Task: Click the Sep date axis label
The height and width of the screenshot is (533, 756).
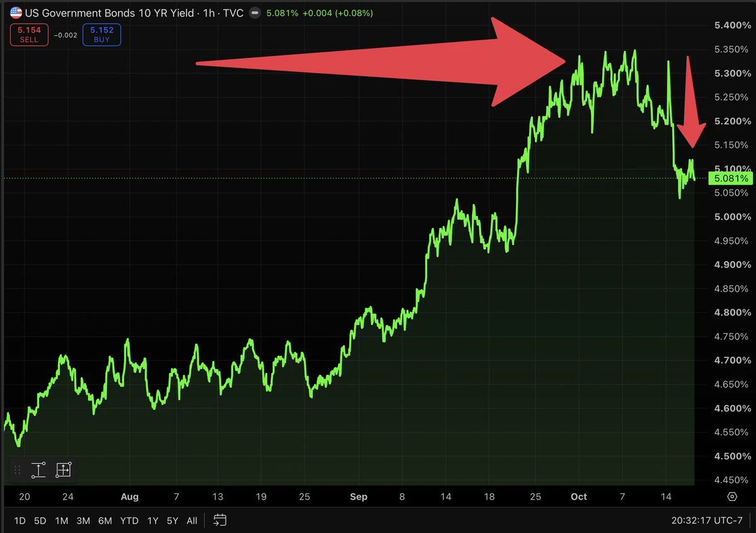Action: pyautogui.click(x=359, y=496)
